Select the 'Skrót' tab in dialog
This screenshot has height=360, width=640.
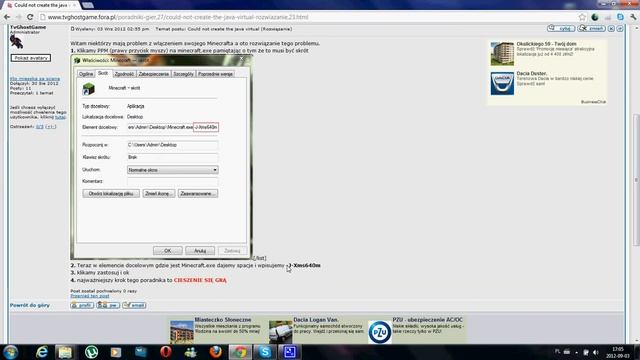pos(103,73)
